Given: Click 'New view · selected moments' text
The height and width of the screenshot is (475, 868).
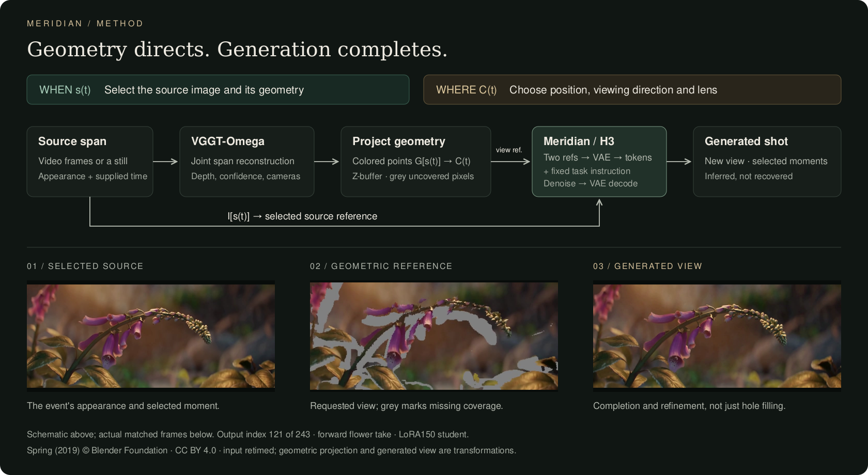Looking at the screenshot, I should [x=766, y=161].
